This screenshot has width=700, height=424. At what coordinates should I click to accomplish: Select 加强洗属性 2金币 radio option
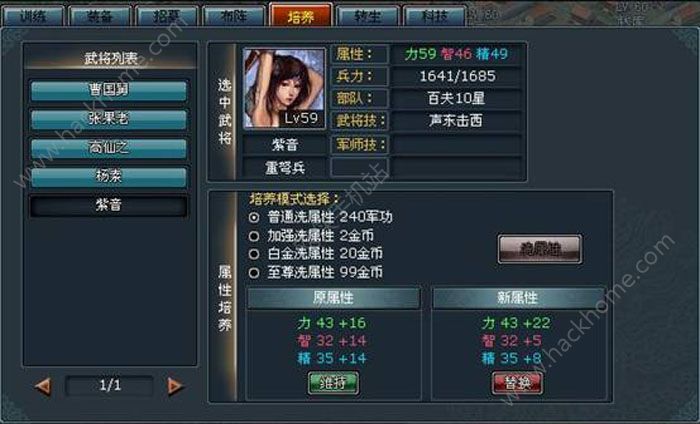coord(254,236)
